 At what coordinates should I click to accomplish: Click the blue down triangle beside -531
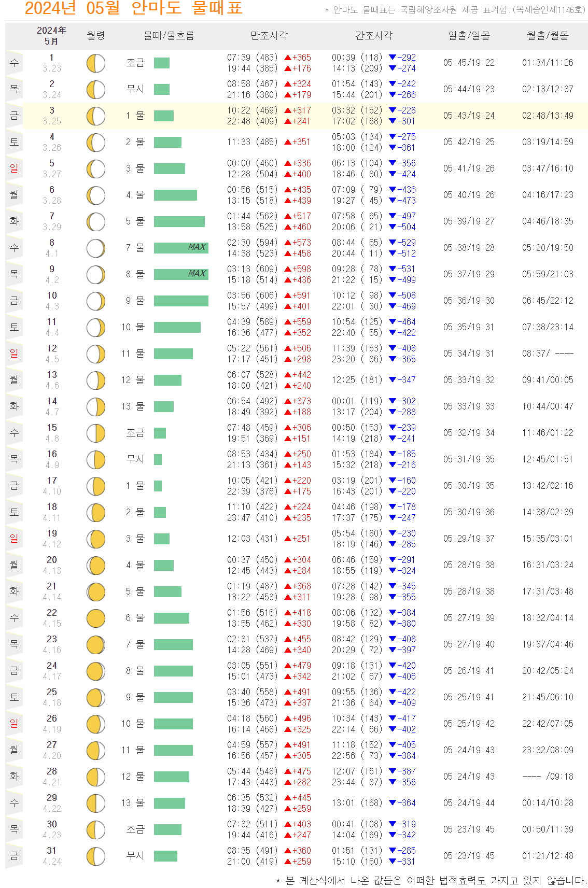click(x=393, y=269)
